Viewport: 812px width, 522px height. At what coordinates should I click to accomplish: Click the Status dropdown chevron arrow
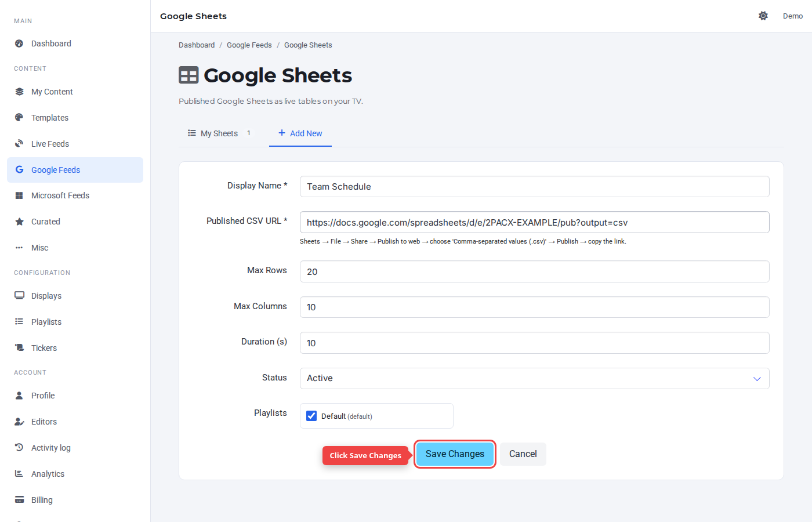(x=757, y=379)
